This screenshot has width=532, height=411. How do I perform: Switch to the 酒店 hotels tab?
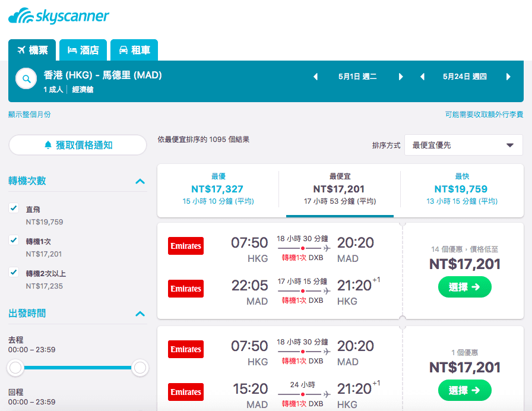pos(83,50)
